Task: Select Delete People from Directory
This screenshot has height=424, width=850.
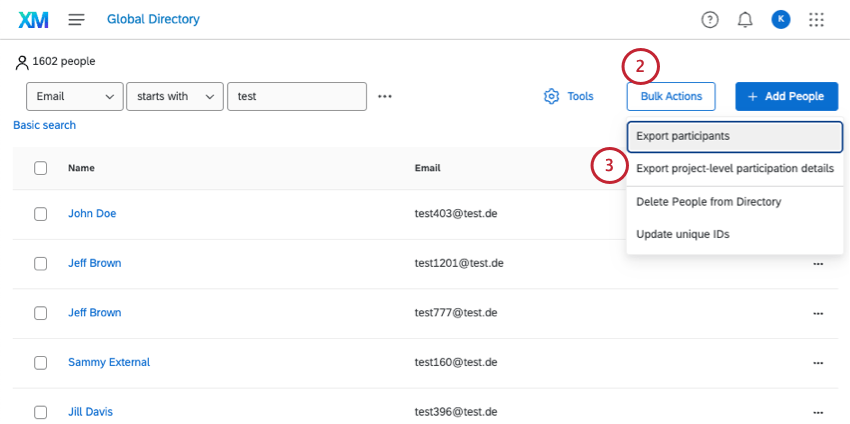Action: (708, 202)
